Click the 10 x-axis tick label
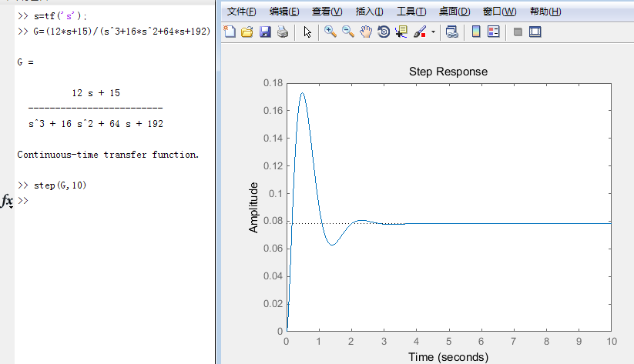 (612, 342)
